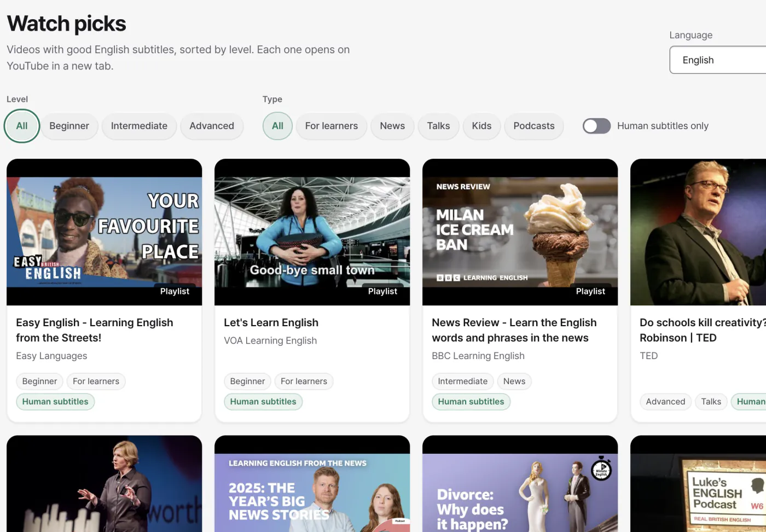Show only For learners type videos
The image size is (766, 532).
pyautogui.click(x=332, y=126)
